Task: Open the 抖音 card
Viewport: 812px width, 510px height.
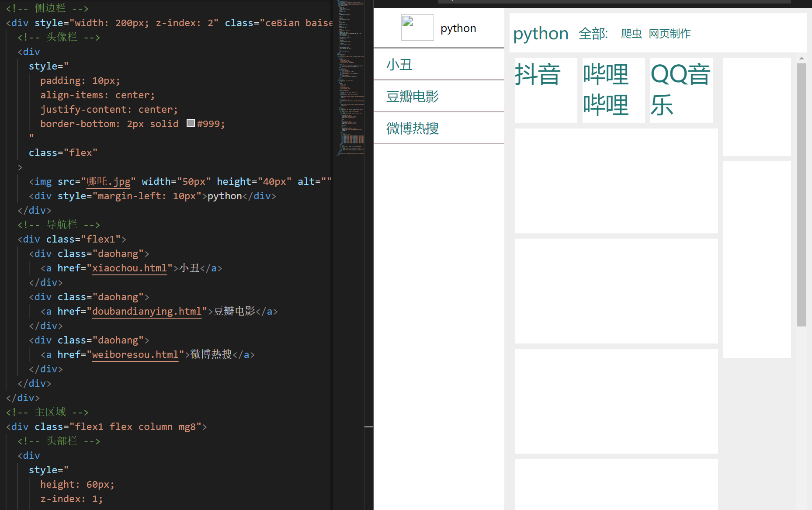Action: 546,90
